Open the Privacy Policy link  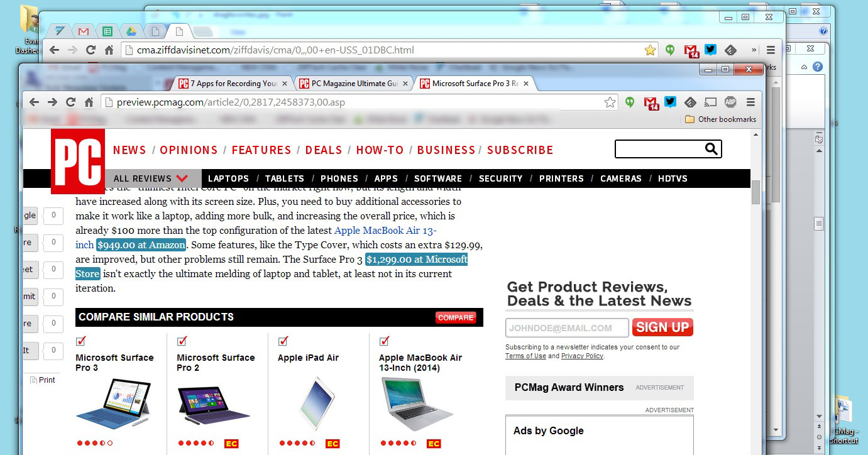(x=582, y=356)
